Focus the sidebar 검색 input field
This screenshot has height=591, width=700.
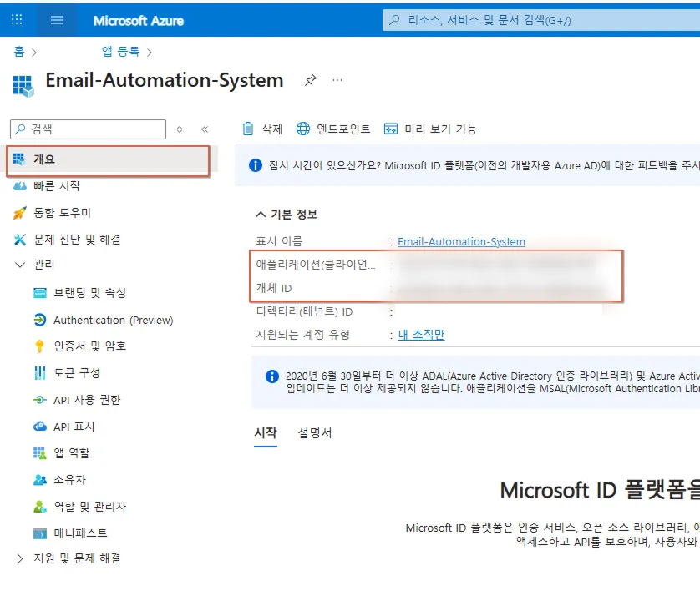coord(88,129)
